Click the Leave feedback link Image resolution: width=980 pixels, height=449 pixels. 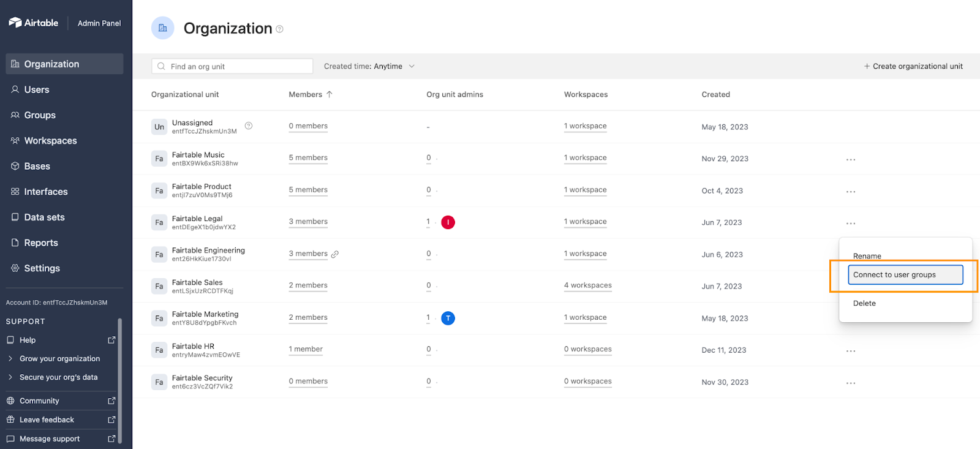coord(47,420)
